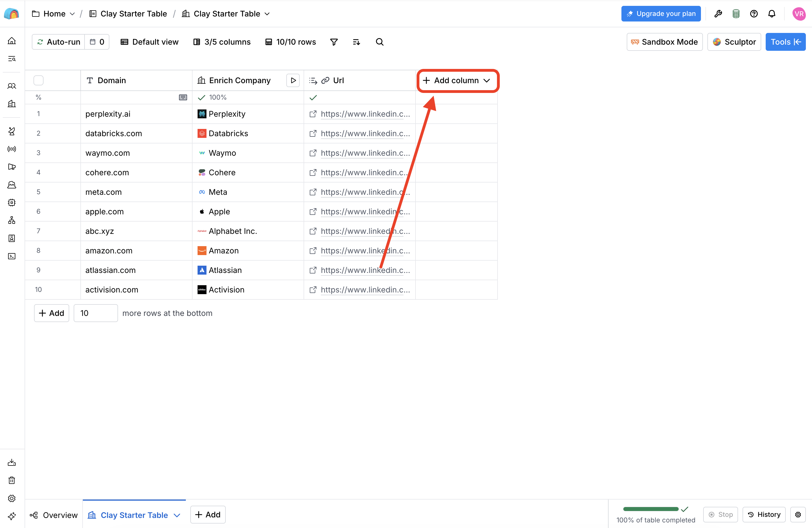Click the Clay logo in the corner

[12, 14]
